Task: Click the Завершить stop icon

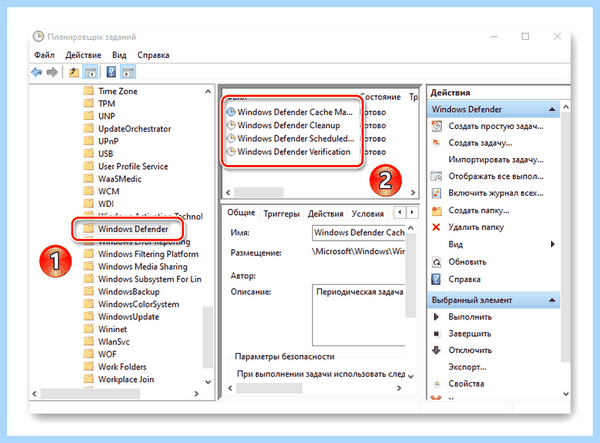Action: [436, 334]
